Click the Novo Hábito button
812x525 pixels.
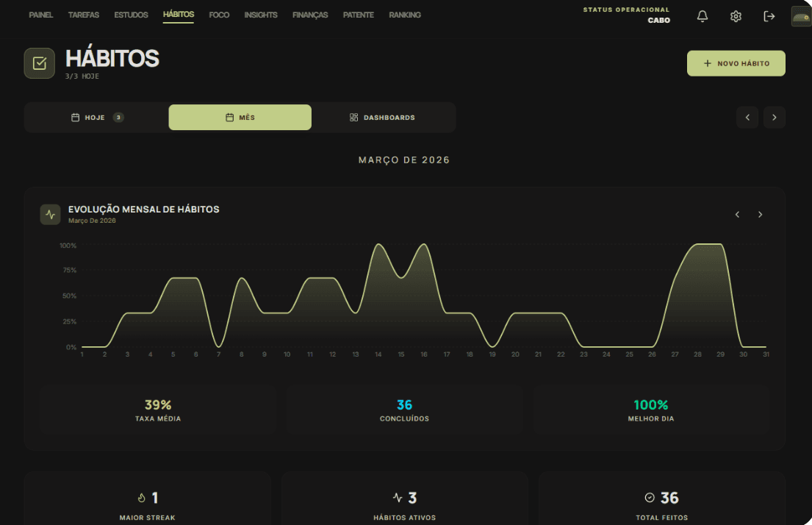coord(736,63)
